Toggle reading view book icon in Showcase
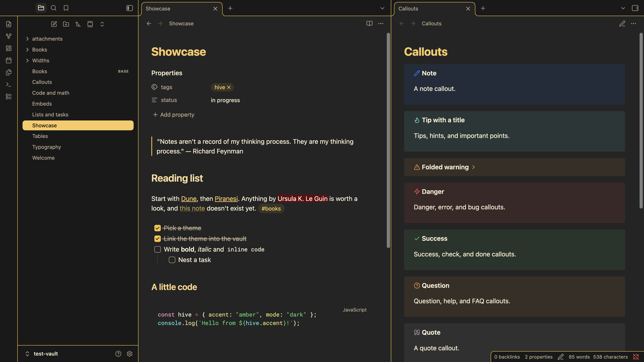This screenshot has width=644, height=362. coord(369,24)
